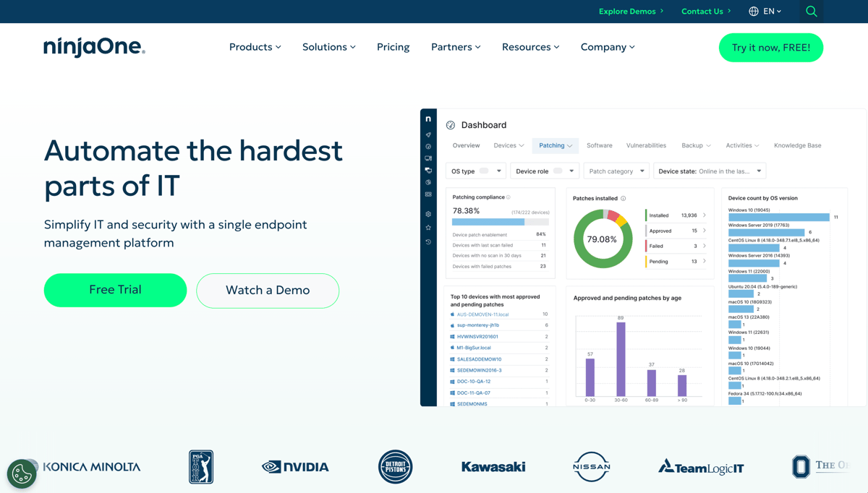Click the overlapping monitors icon in dashboard sidebar

(x=428, y=171)
